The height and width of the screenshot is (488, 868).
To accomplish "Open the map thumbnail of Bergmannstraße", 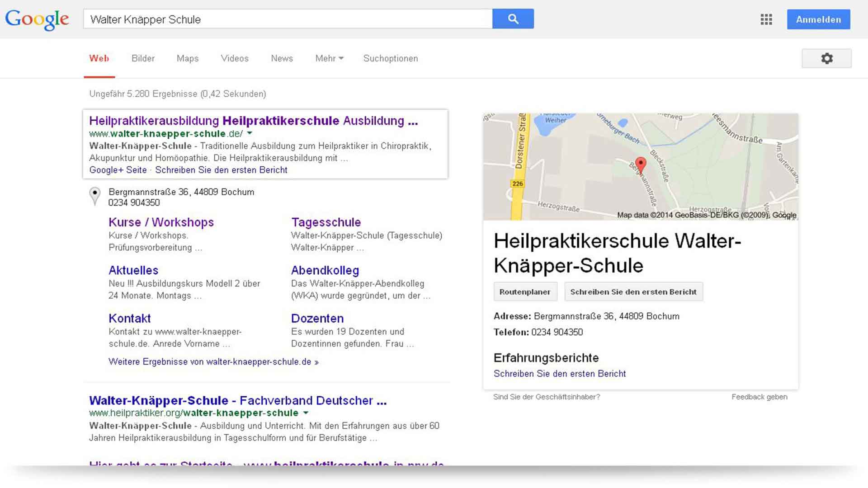I will pos(641,167).
